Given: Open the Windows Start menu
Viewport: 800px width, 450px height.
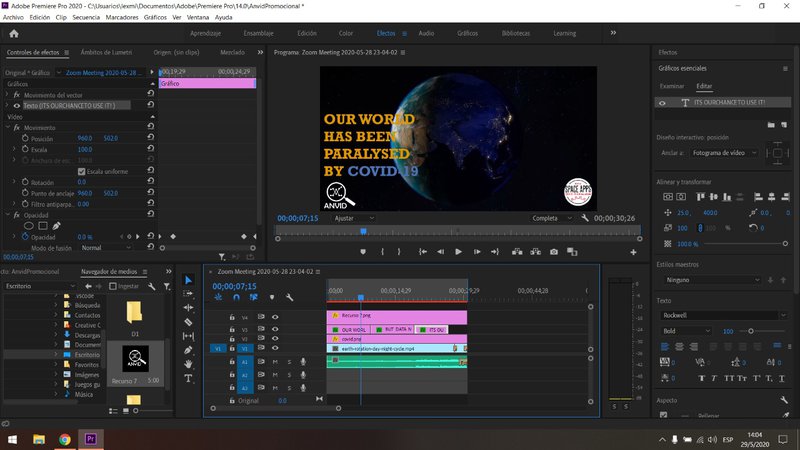Looking at the screenshot, I should click(x=12, y=439).
